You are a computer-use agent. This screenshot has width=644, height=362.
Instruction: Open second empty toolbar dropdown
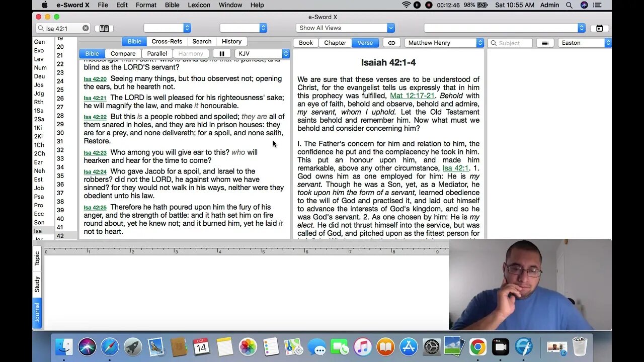(x=243, y=28)
